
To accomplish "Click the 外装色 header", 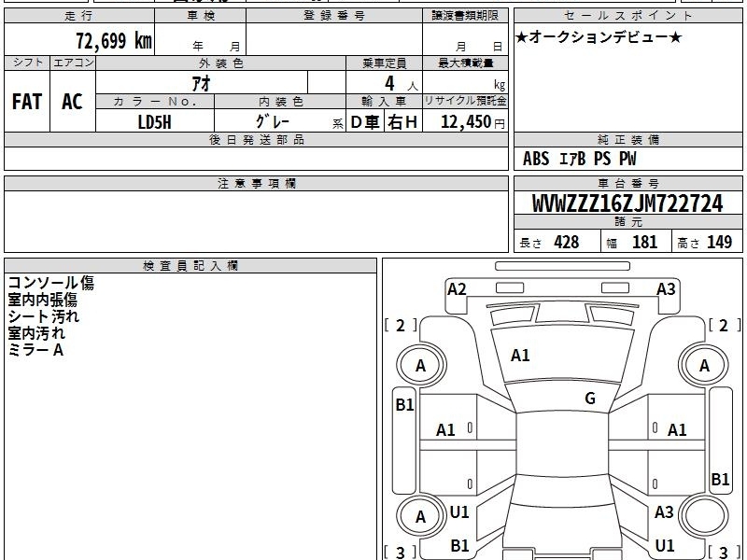I will click(220, 63).
